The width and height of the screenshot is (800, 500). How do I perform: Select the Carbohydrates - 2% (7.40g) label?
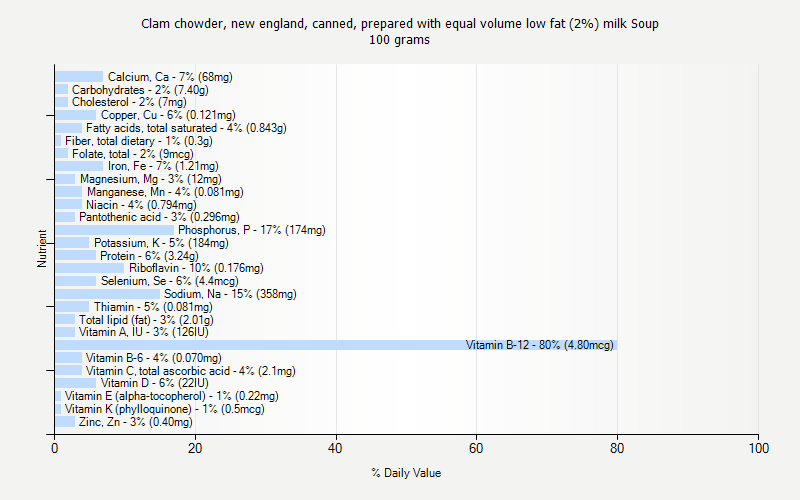coord(140,90)
